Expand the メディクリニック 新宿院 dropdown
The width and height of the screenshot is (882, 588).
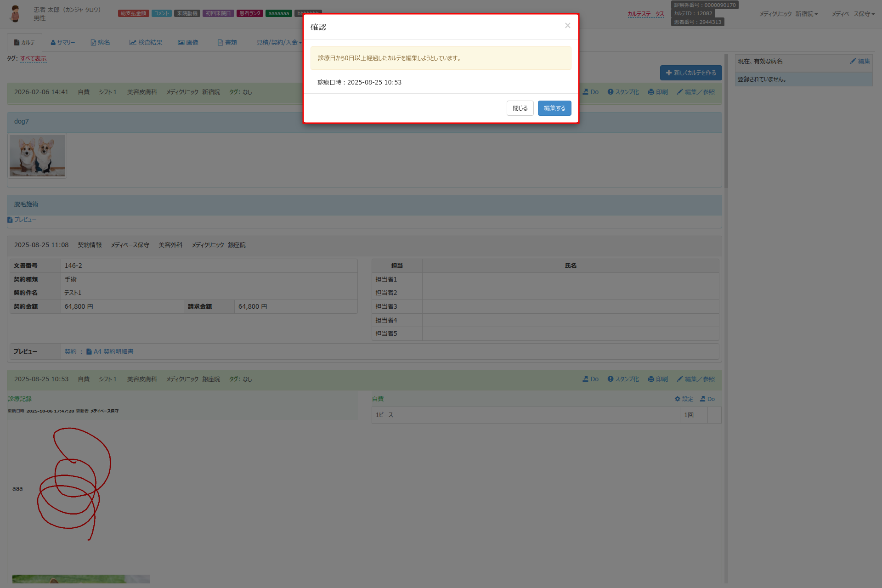788,14
